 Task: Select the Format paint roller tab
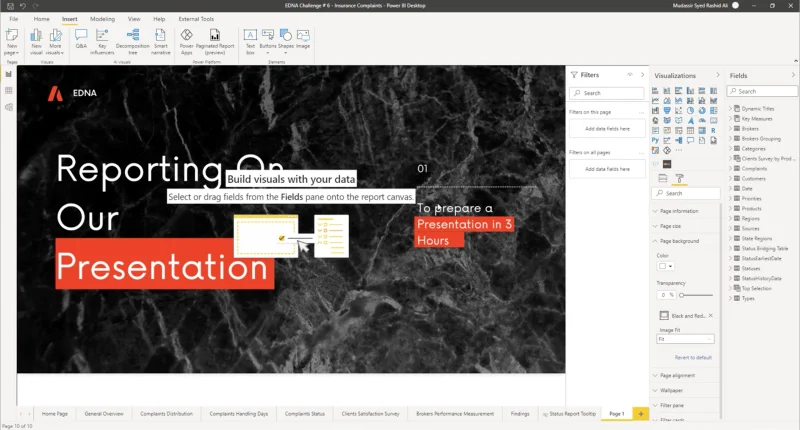pos(680,178)
